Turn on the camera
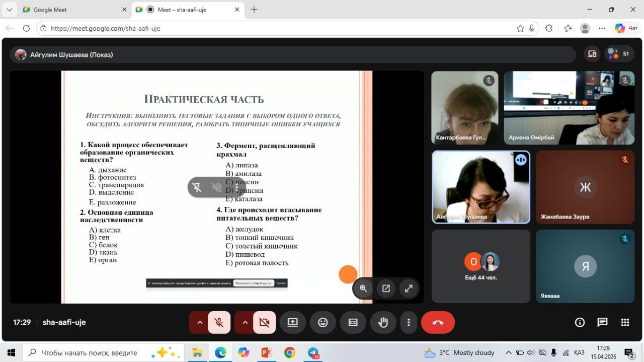 [264, 323]
